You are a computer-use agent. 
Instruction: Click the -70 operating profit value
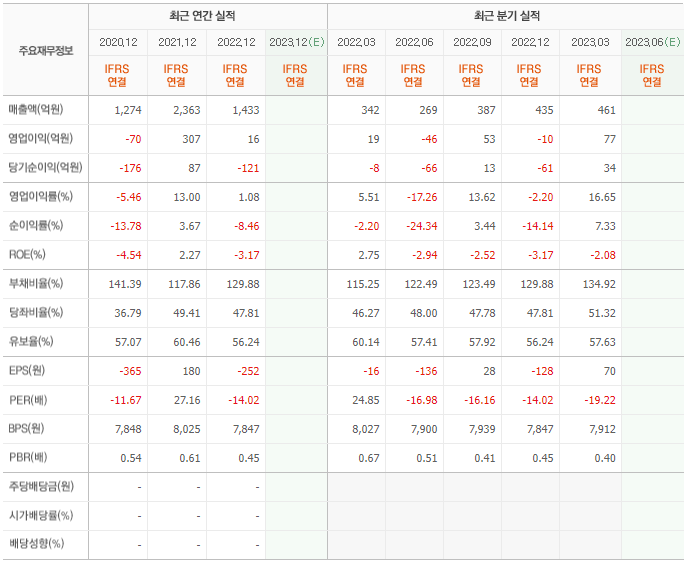[133, 139]
